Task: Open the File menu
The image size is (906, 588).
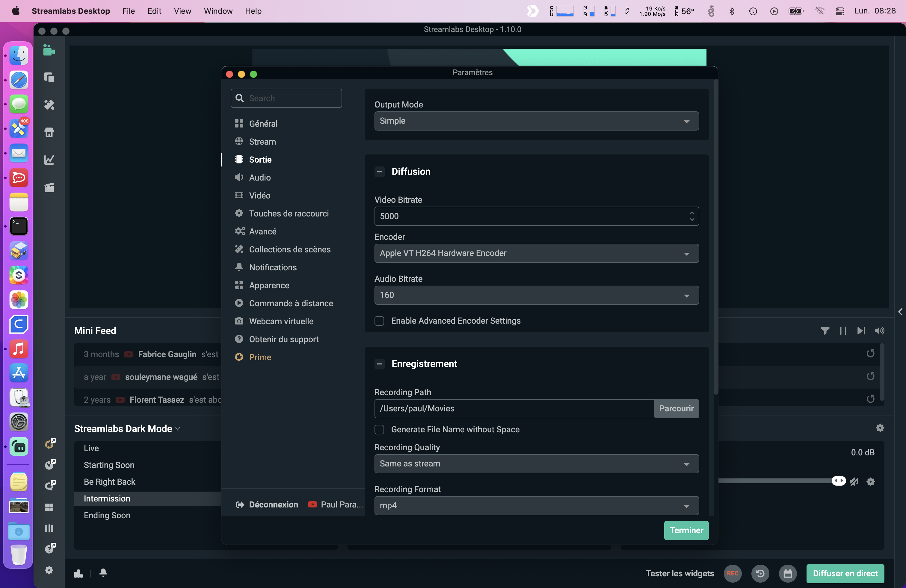Action: pyautogui.click(x=129, y=11)
